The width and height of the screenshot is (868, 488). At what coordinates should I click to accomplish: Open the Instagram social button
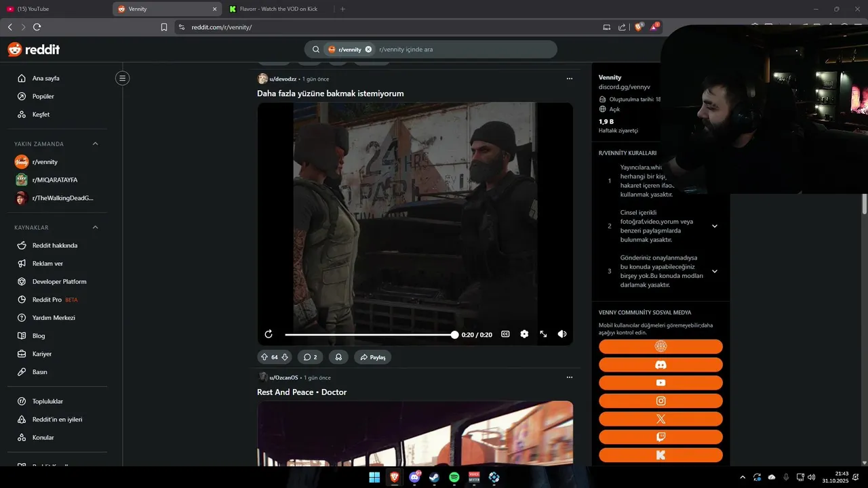pos(660,401)
